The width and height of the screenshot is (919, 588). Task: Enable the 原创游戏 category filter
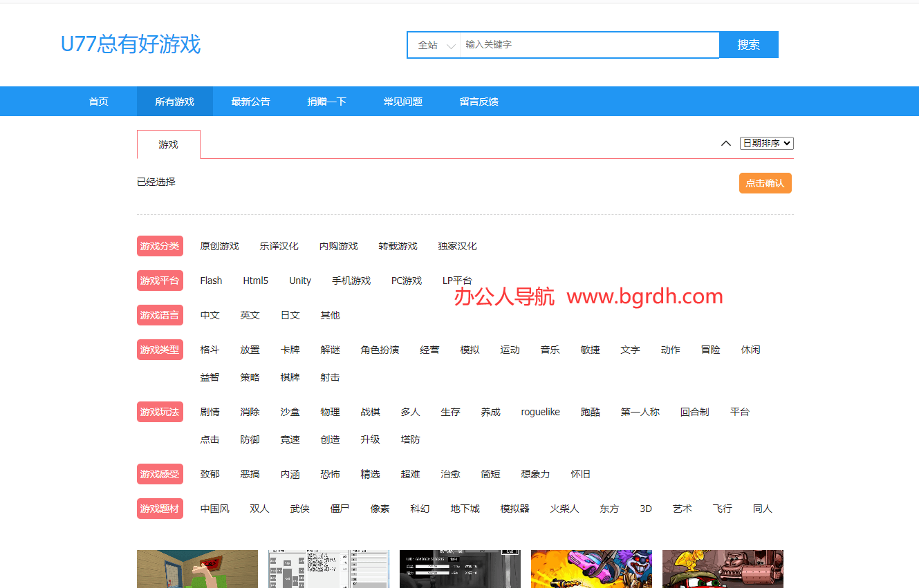pos(219,246)
